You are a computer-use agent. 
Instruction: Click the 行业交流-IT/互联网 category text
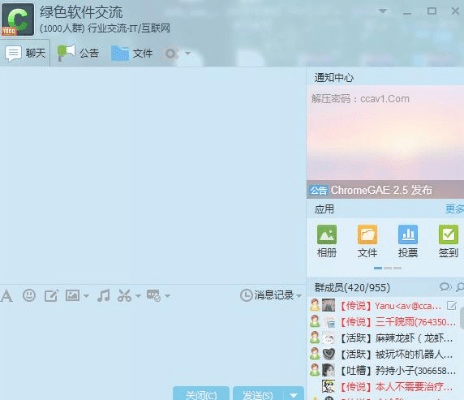[x=129, y=28]
